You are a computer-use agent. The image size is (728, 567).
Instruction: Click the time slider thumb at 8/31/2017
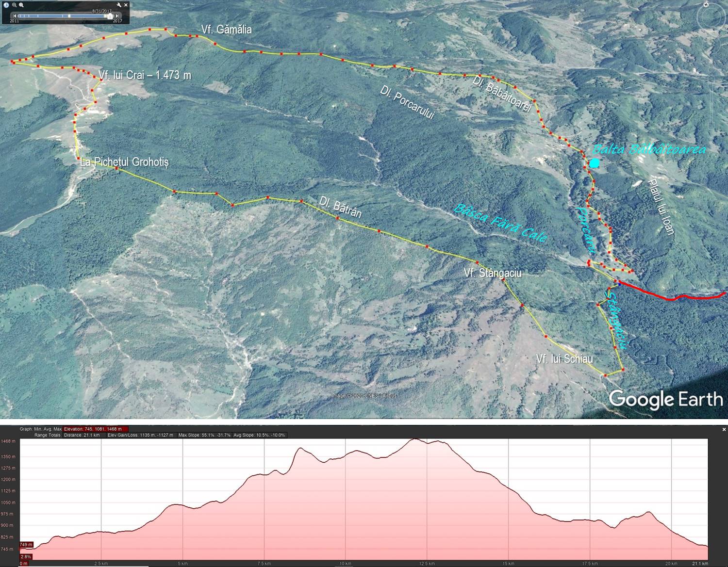[110, 16]
